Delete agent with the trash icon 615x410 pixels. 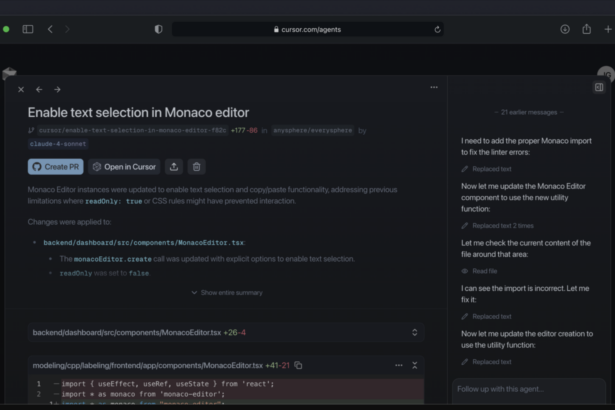[x=197, y=167]
